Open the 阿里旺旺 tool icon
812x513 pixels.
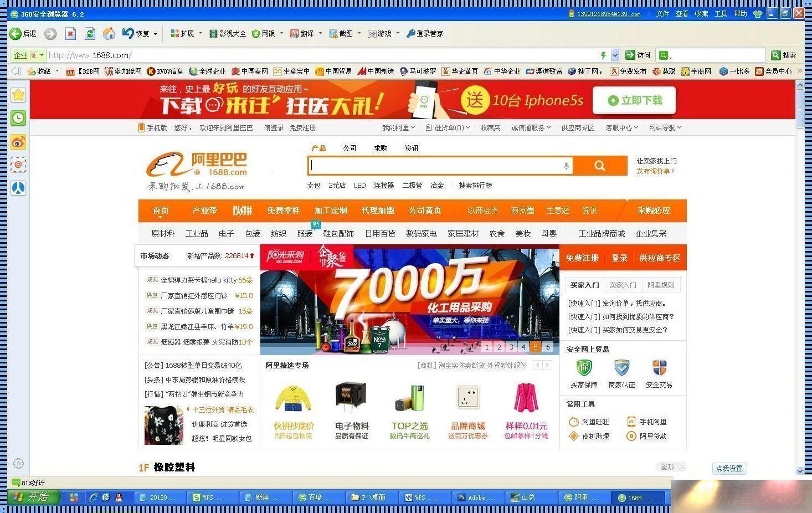click(574, 422)
